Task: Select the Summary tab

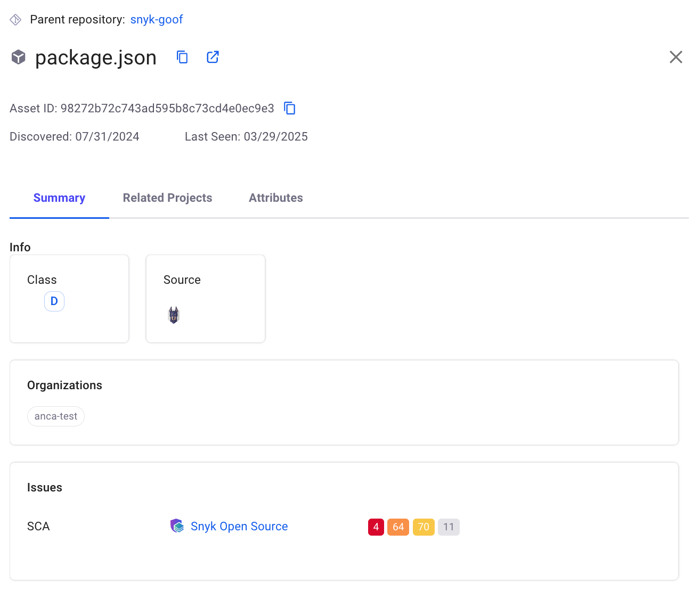Action: [59, 198]
